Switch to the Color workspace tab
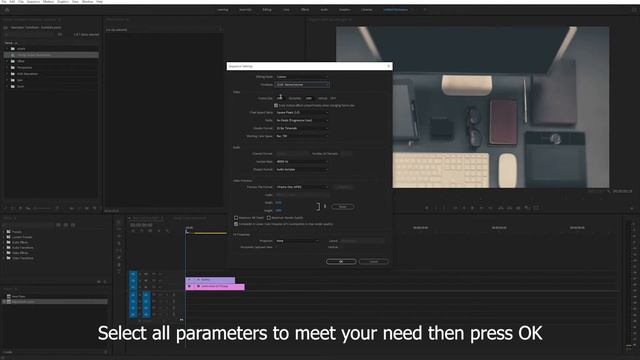640x360 pixels. (286, 10)
